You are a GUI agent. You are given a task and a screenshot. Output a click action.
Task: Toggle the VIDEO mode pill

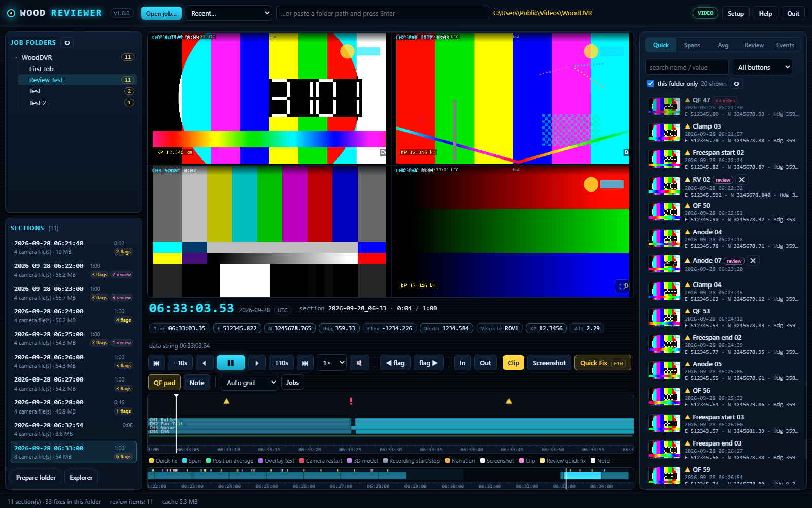coord(705,13)
